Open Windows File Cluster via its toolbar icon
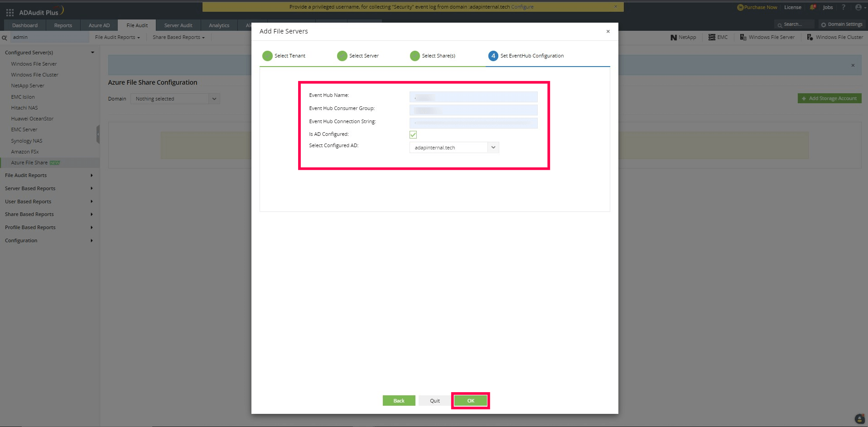 (x=810, y=37)
